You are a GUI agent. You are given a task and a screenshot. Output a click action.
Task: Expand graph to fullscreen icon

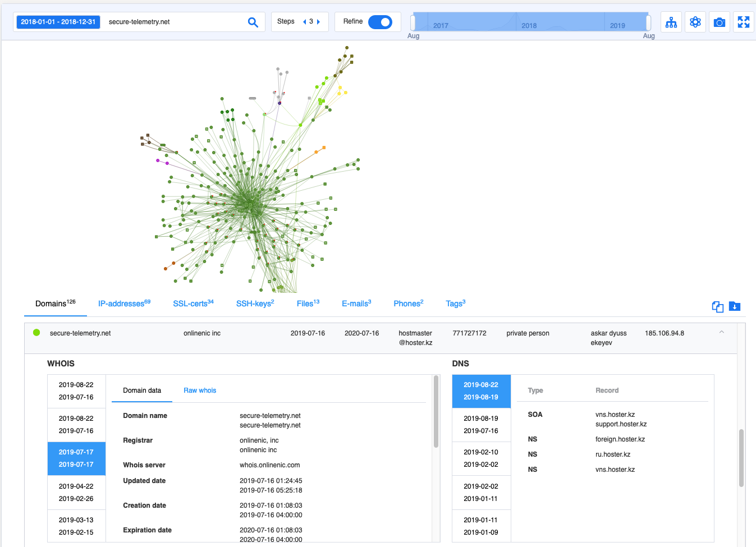pyautogui.click(x=744, y=22)
